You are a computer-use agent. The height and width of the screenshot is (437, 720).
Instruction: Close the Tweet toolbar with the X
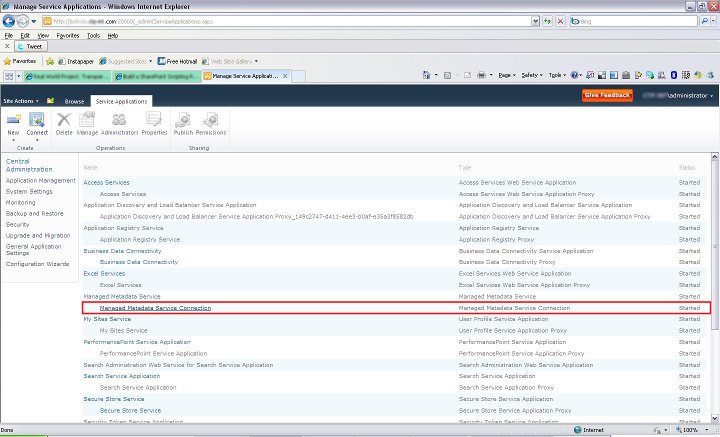click(x=7, y=46)
